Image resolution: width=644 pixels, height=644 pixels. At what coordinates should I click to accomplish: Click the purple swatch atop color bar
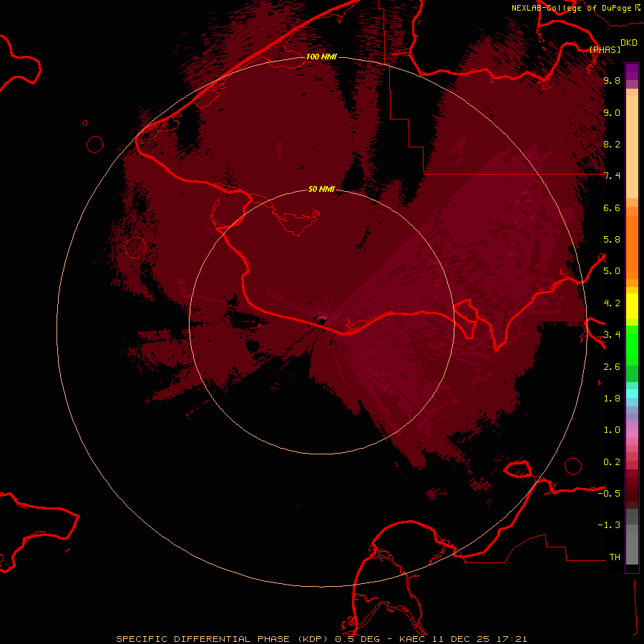pyautogui.click(x=632, y=72)
